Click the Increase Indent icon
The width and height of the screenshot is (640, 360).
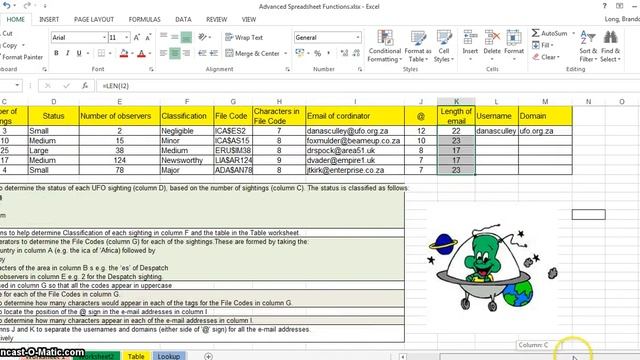point(213,53)
